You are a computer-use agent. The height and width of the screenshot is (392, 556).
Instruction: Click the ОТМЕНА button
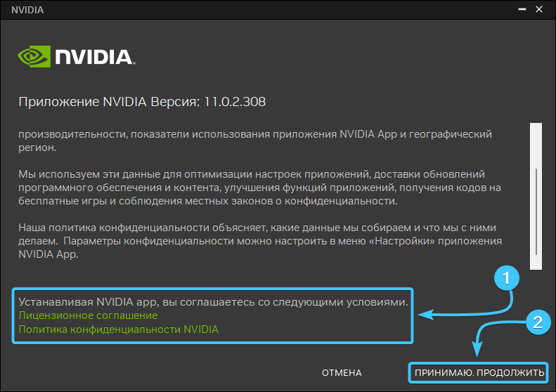point(342,372)
